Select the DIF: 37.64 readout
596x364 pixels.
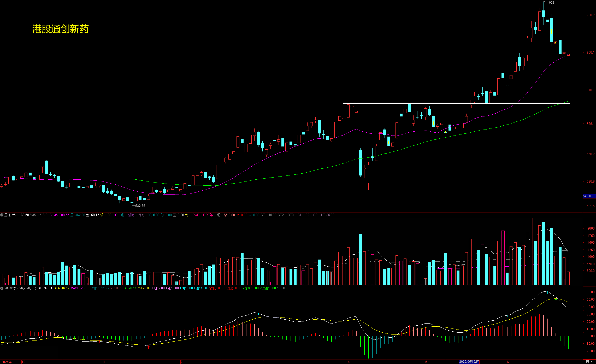45,288
